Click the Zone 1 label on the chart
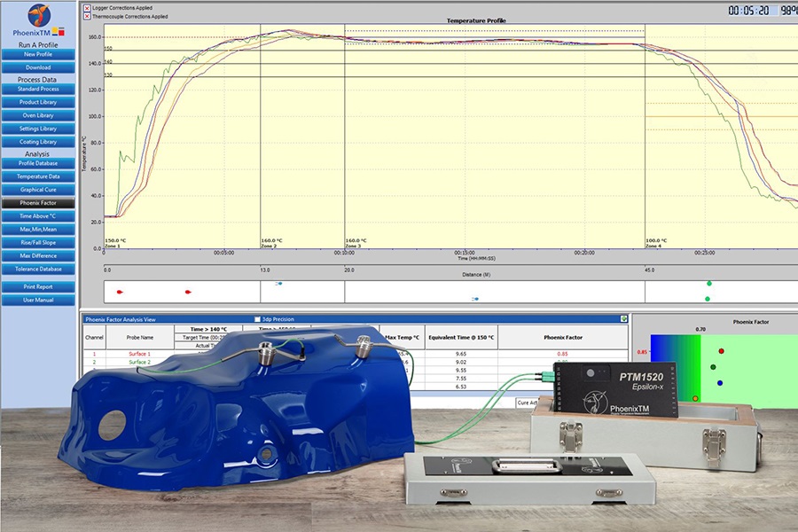The height and width of the screenshot is (532, 798). click(x=113, y=246)
